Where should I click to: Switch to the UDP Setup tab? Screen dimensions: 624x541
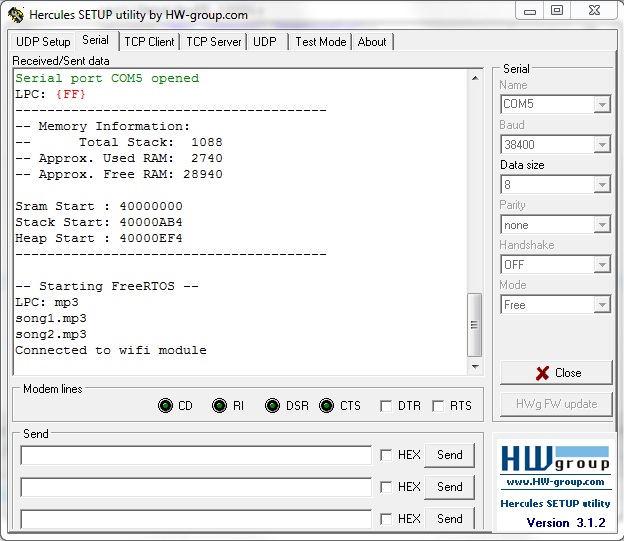[43, 42]
